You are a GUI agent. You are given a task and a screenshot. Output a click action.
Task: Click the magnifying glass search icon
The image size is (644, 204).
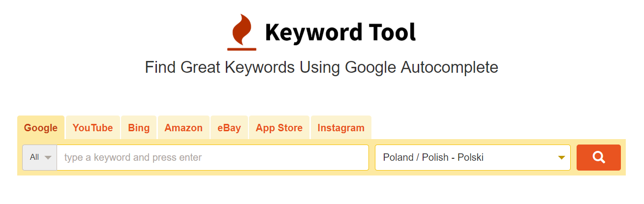(x=599, y=157)
